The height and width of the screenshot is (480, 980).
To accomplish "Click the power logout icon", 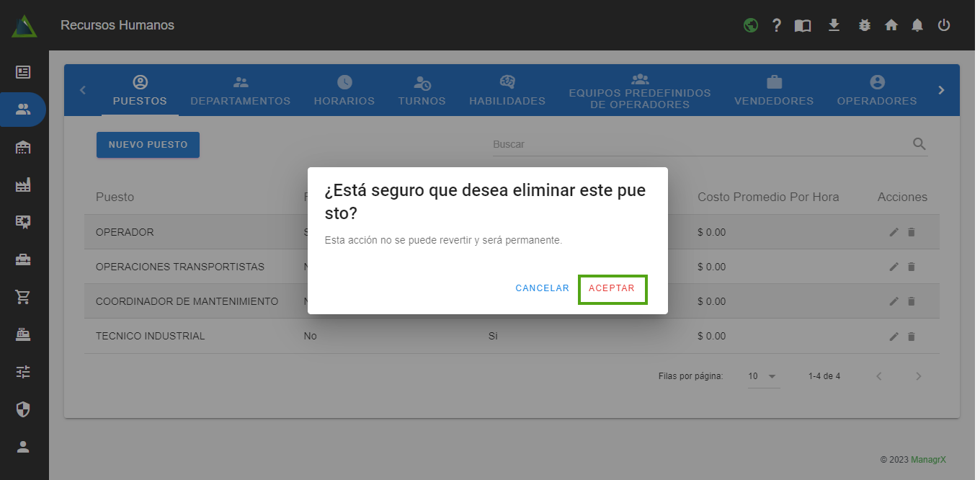I will pos(944,25).
